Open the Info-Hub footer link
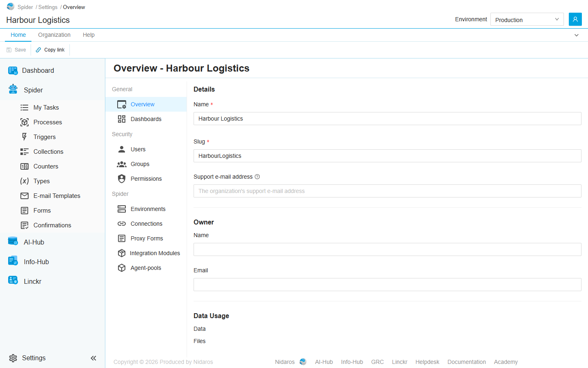Viewport: 588px width, 368px height. click(x=352, y=362)
